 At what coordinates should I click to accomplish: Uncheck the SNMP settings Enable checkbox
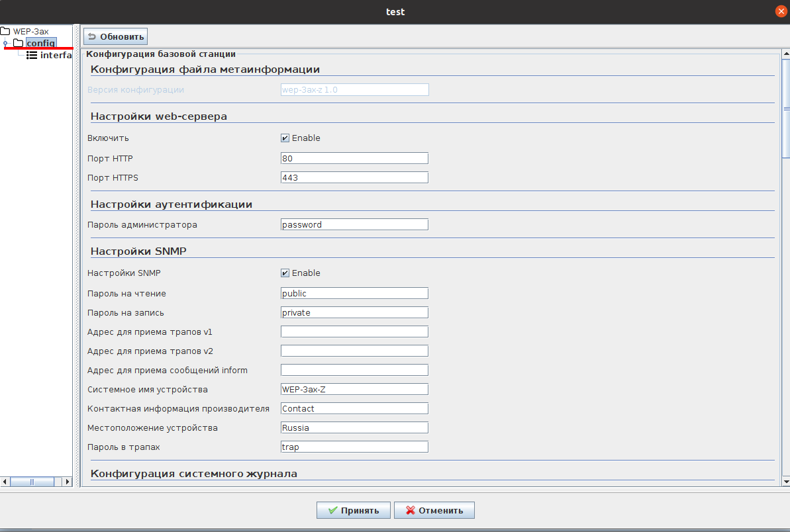[x=285, y=273]
